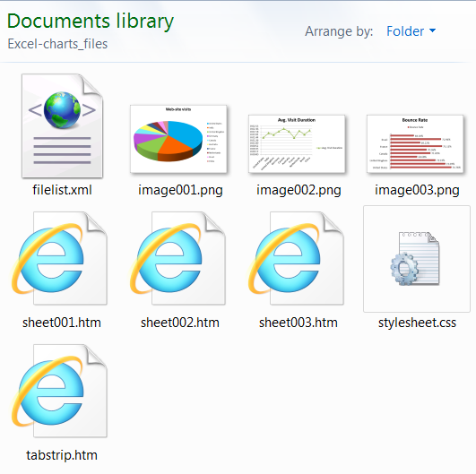Image resolution: width=476 pixels, height=474 pixels.
Task: Select the stylesheet.css gear document icon
Action: point(415,259)
